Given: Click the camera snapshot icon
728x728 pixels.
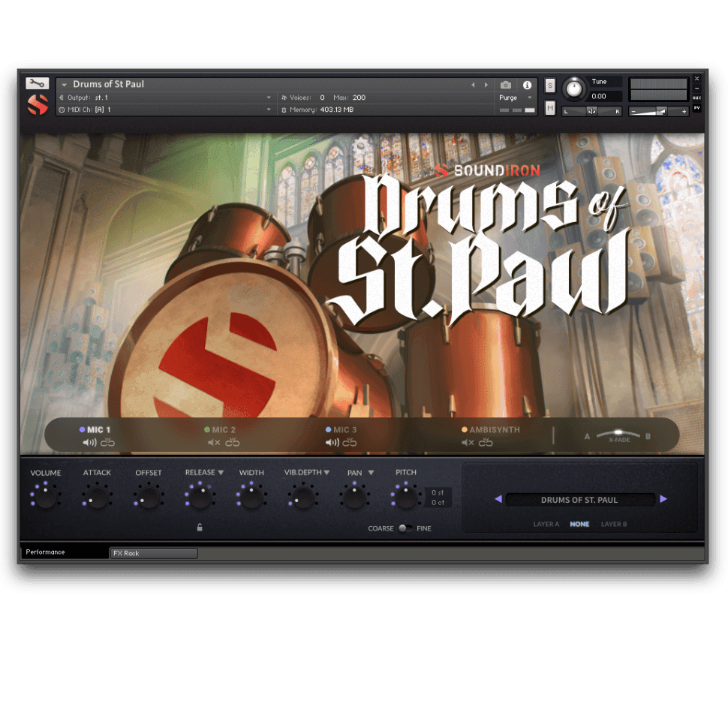Looking at the screenshot, I should click(506, 85).
